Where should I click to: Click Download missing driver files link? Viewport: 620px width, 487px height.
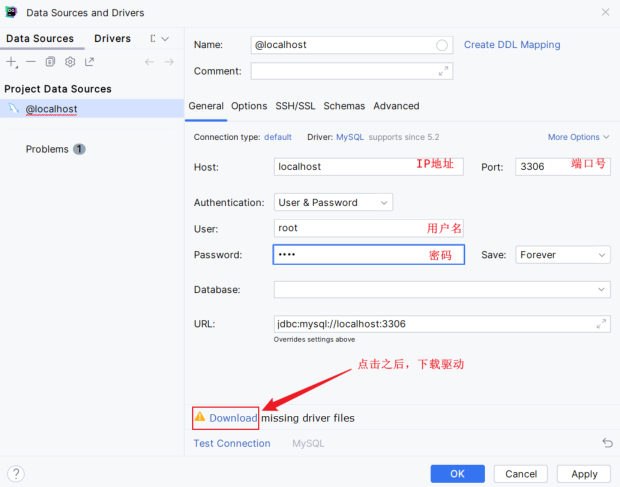(x=233, y=418)
